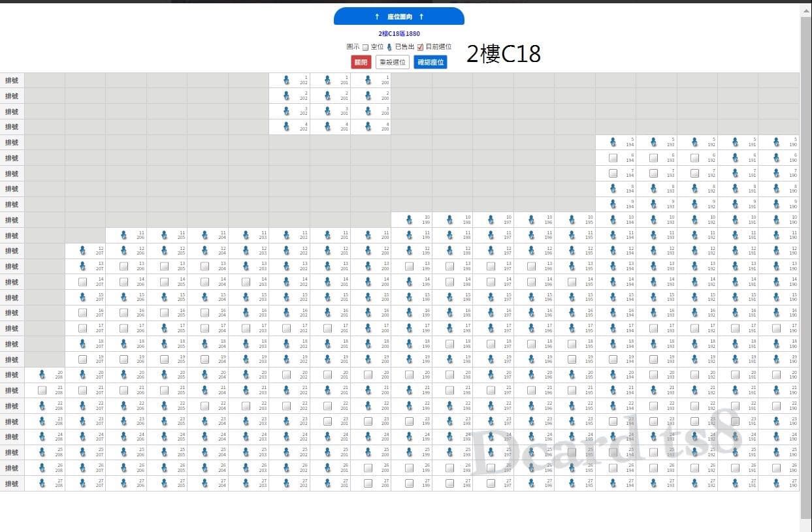The height and width of the screenshot is (532, 812).
Task: Confirm seats with the 確認座位 button
Action: [x=430, y=62]
